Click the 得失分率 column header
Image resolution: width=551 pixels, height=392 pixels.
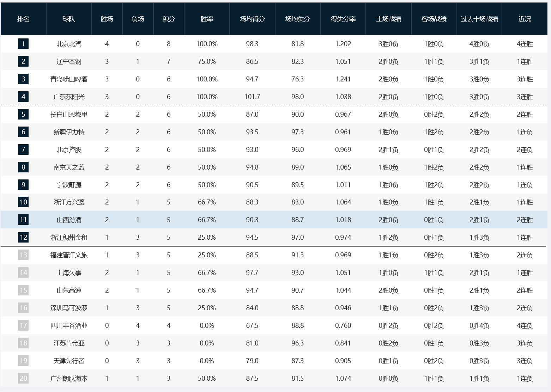coord(343,19)
